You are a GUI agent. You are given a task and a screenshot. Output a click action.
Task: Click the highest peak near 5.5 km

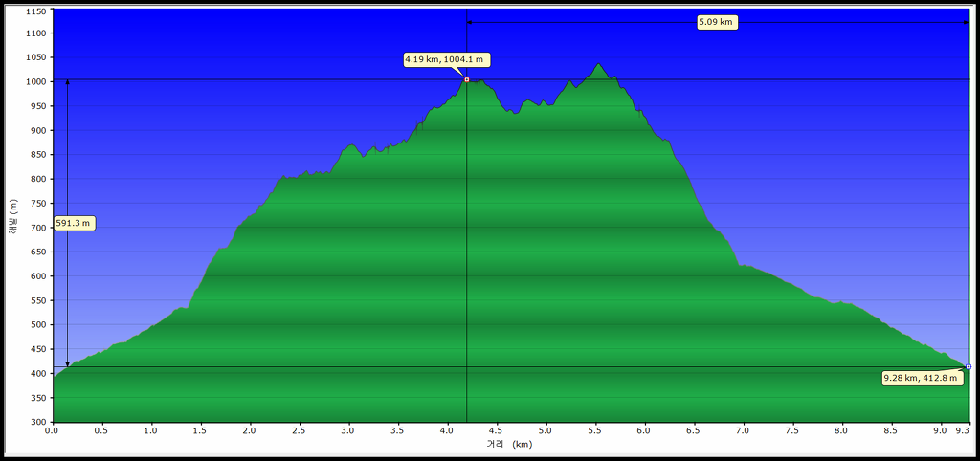pos(599,64)
